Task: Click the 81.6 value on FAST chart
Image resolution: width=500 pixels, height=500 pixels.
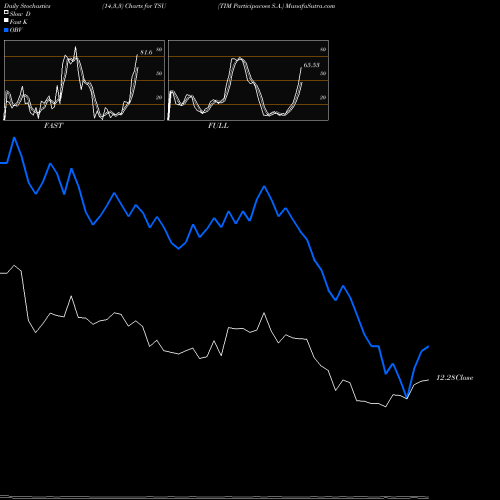Action: click(x=146, y=52)
